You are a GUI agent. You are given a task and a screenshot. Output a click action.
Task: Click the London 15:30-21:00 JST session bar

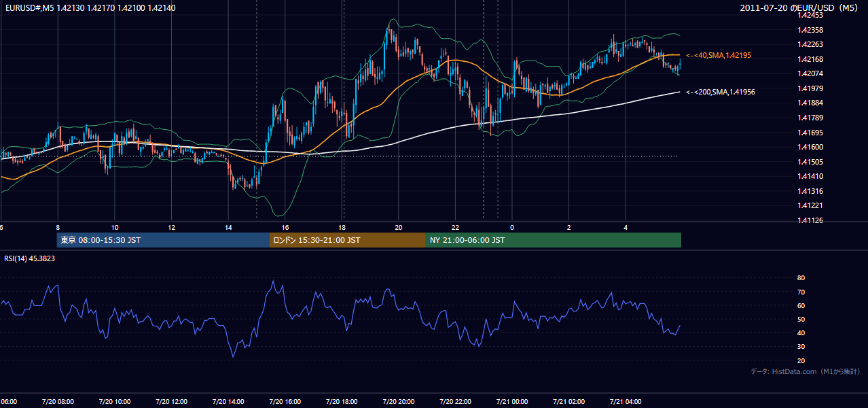(348, 240)
